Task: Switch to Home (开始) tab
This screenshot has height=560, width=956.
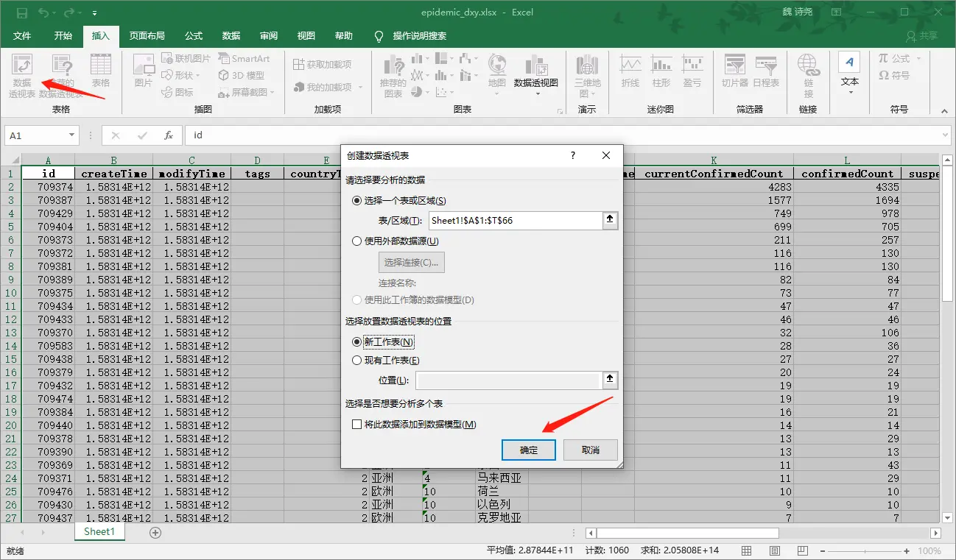Action: [x=63, y=36]
